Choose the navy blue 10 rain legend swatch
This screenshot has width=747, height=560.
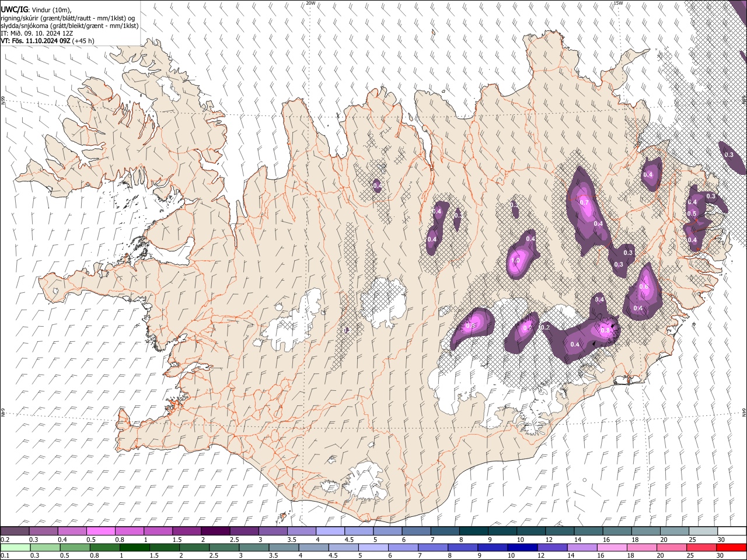click(521, 548)
